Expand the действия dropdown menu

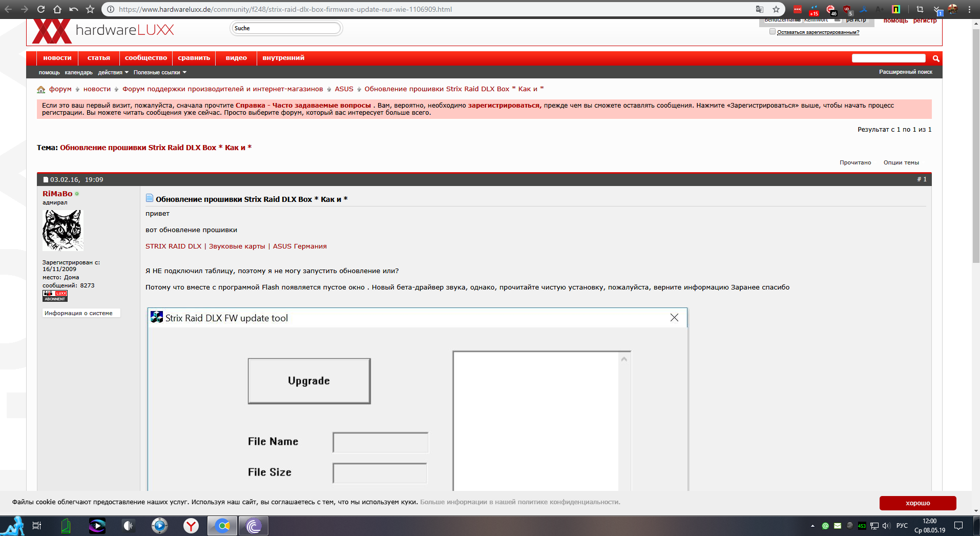pyautogui.click(x=113, y=72)
